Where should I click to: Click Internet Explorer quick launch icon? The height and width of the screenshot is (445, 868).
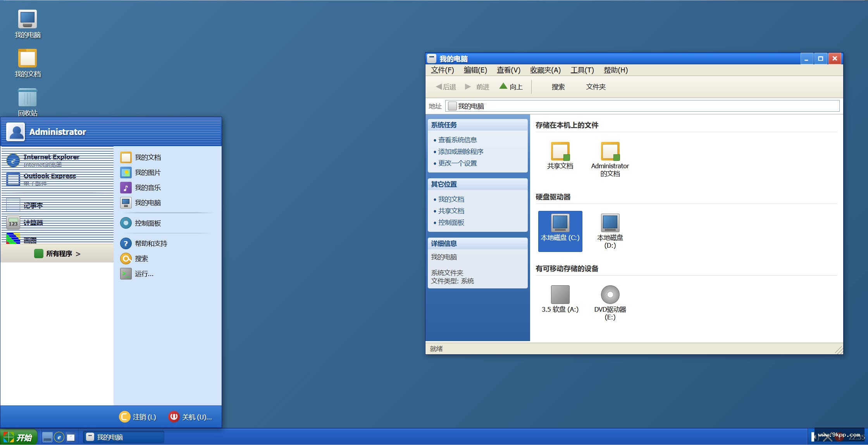point(59,437)
